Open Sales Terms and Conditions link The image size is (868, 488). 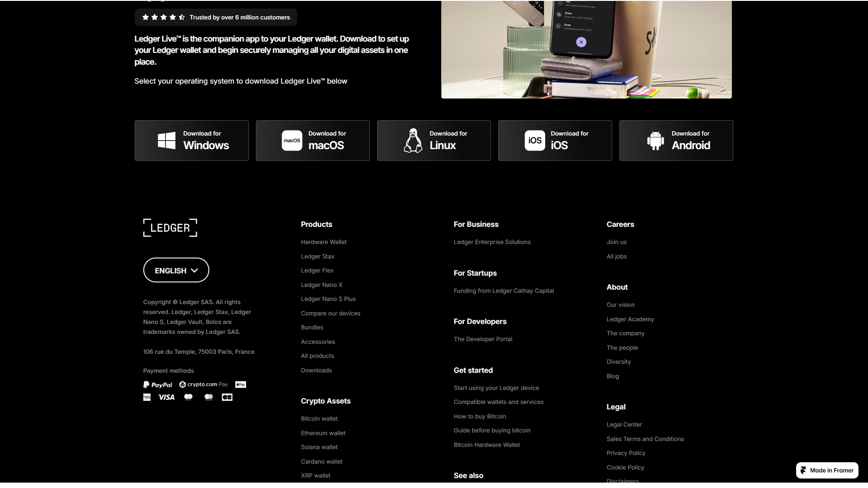point(645,439)
